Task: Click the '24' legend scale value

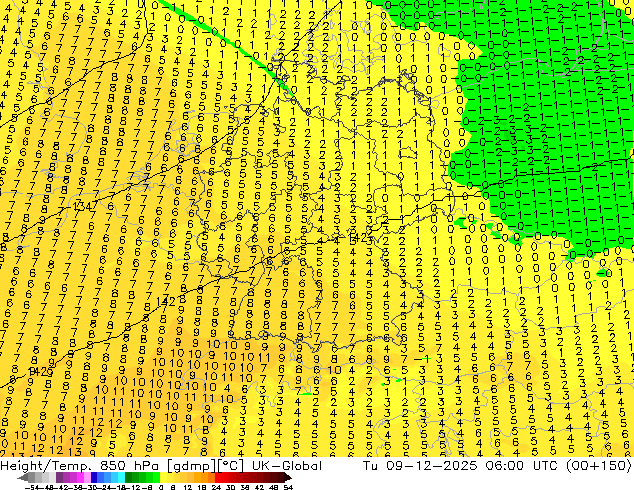Action: click(x=216, y=487)
